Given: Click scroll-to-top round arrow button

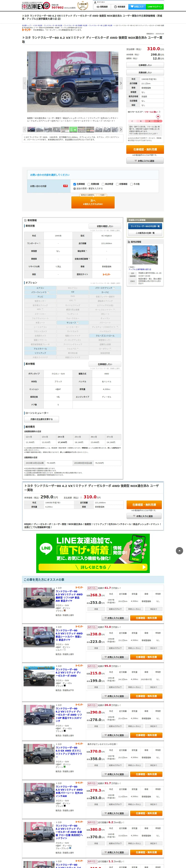Looking at the screenshot, I should point(180,551).
